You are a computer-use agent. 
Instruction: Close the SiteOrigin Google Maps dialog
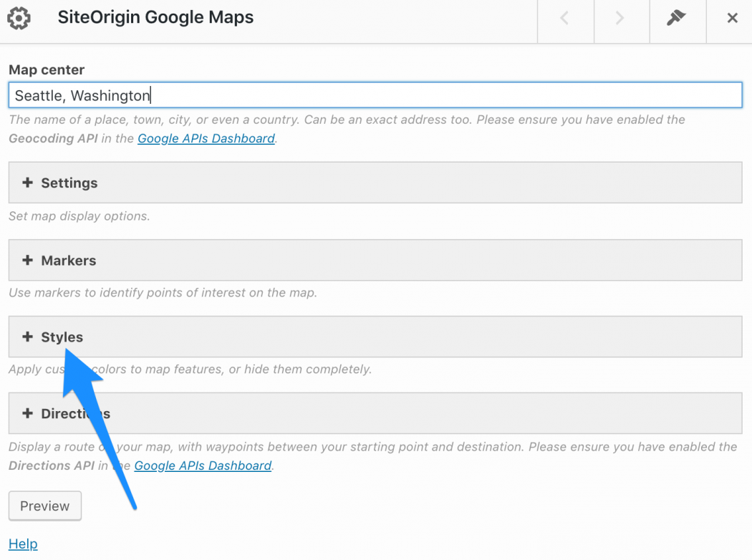click(x=733, y=18)
